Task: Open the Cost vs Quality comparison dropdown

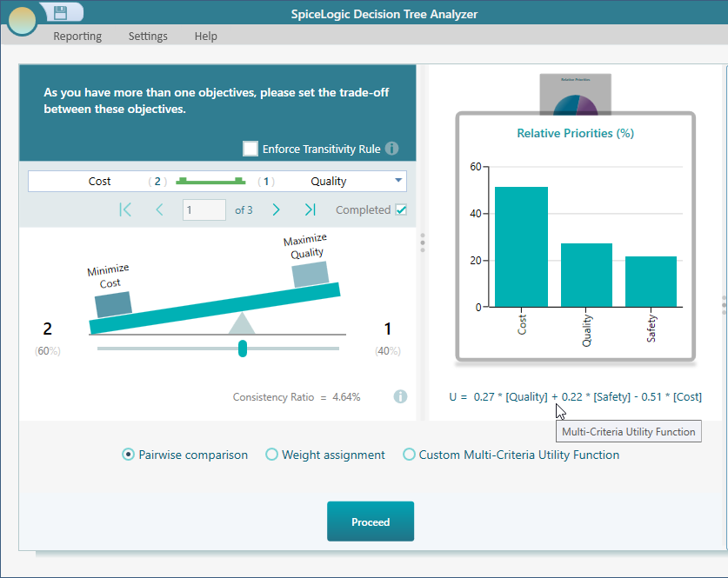Action: [398, 181]
